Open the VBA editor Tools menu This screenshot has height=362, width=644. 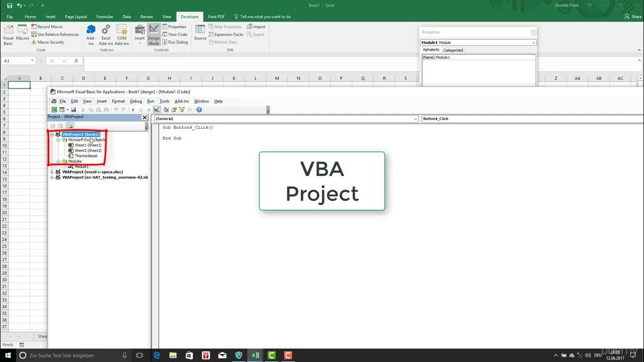pyautogui.click(x=165, y=101)
